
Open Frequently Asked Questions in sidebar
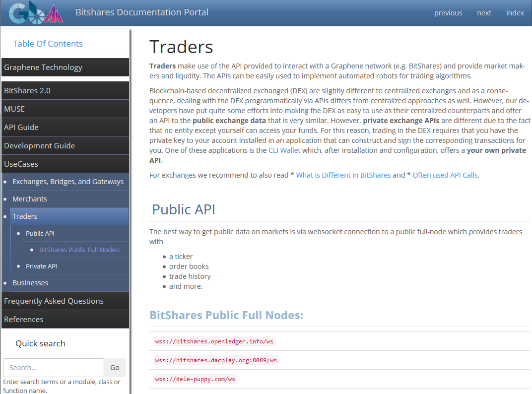pyautogui.click(x=65, y=301)
